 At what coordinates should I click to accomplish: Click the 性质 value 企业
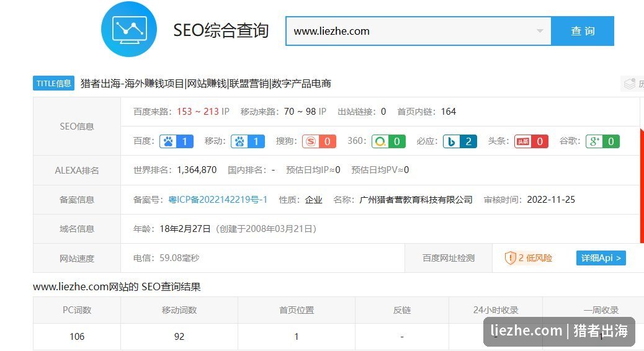pos(313,200)
